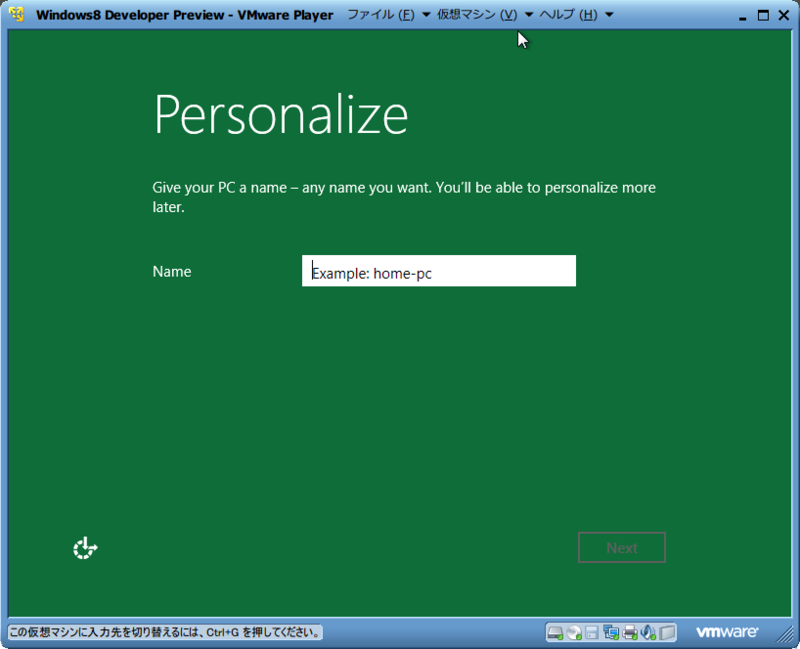Expand the arrow next to 仮想マシン (V)
This screenshot has width=800, height=649.
pos(529,14)
